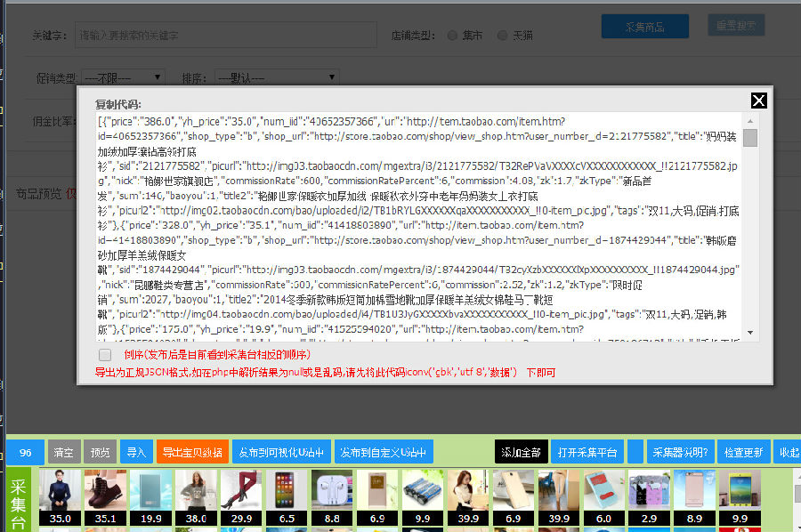
Task: Click the green 采集台 side label
Action: pyautogui.click(x=18, y=500)
